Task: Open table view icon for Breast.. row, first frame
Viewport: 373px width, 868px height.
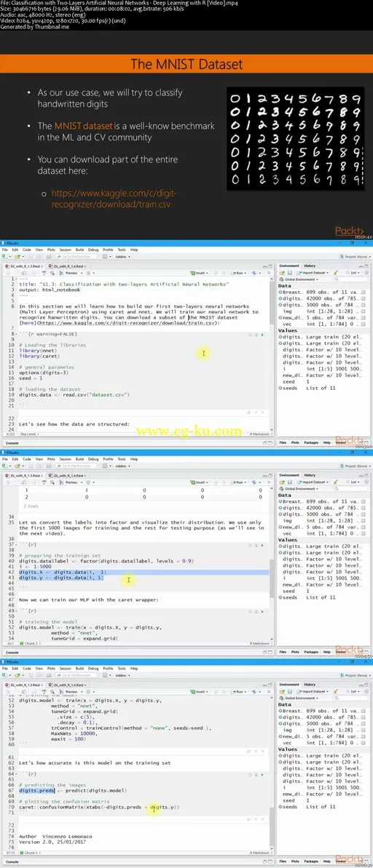Action: pyautogui.click(x=364, y=291)
